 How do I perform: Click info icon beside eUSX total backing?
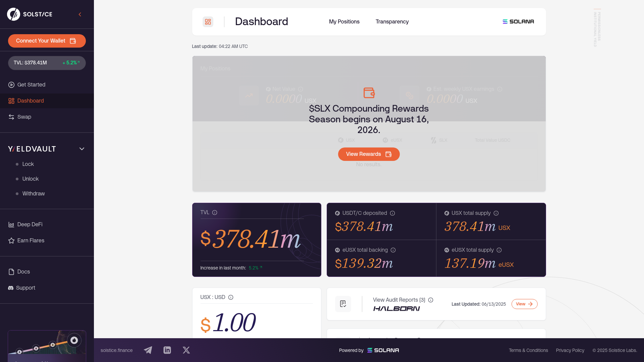(393, 250)
